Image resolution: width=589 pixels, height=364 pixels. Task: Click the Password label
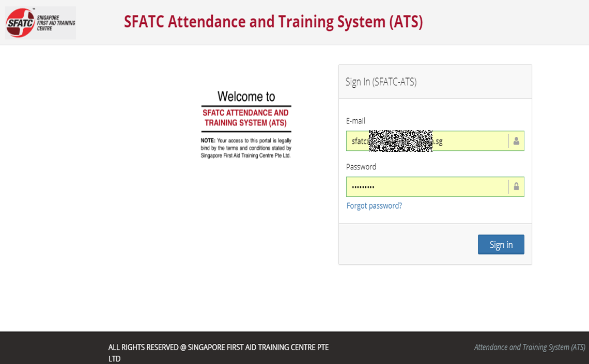tap(361, 167)
